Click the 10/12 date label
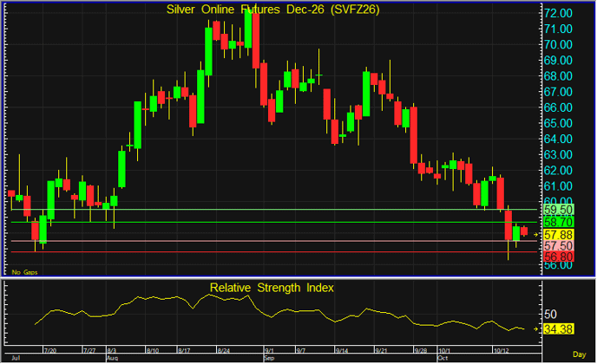The height and width of the screenshot is (364, 597). (501, 350)
